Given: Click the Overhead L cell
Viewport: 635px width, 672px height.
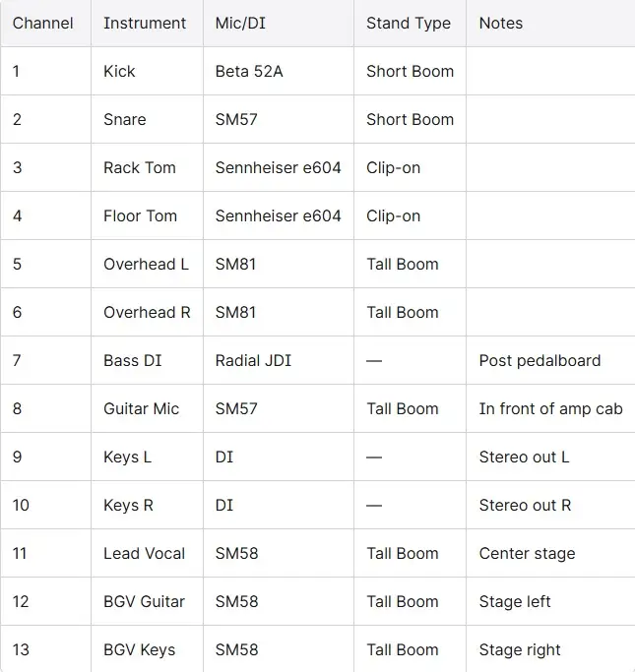Looking at the screenshot, I should point(146,264).
